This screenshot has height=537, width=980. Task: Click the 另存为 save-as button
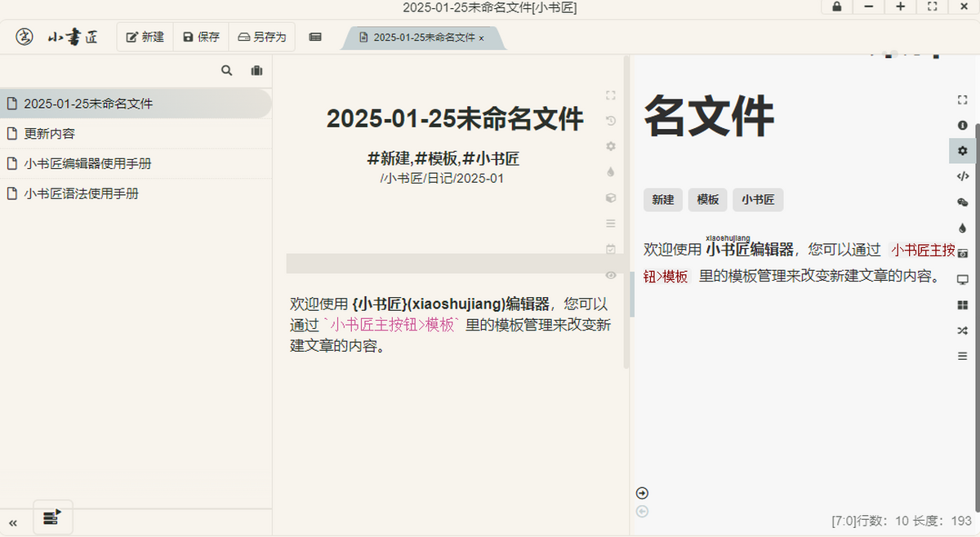261,37
